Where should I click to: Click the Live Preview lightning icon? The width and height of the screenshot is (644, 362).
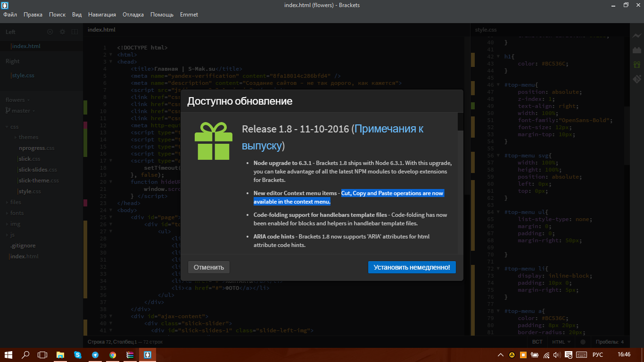click(636, 36)
